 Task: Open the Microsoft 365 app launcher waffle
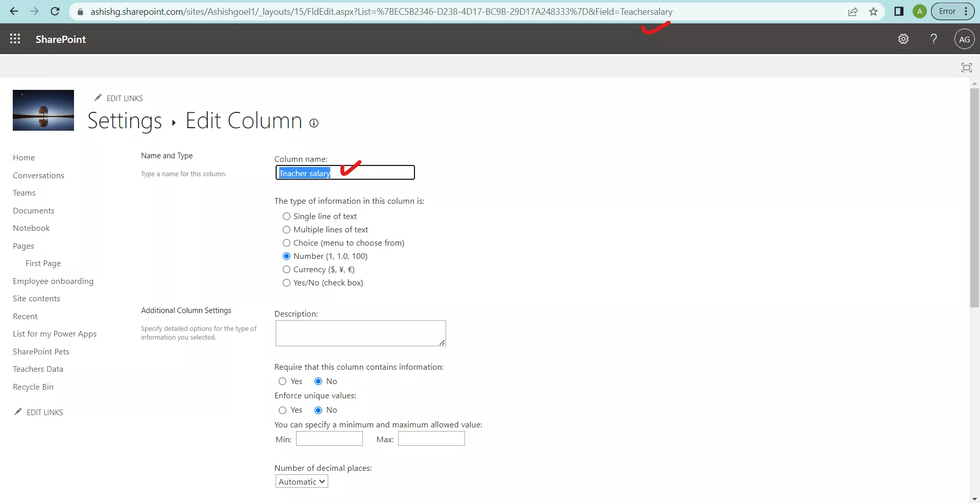click(15, 38)
